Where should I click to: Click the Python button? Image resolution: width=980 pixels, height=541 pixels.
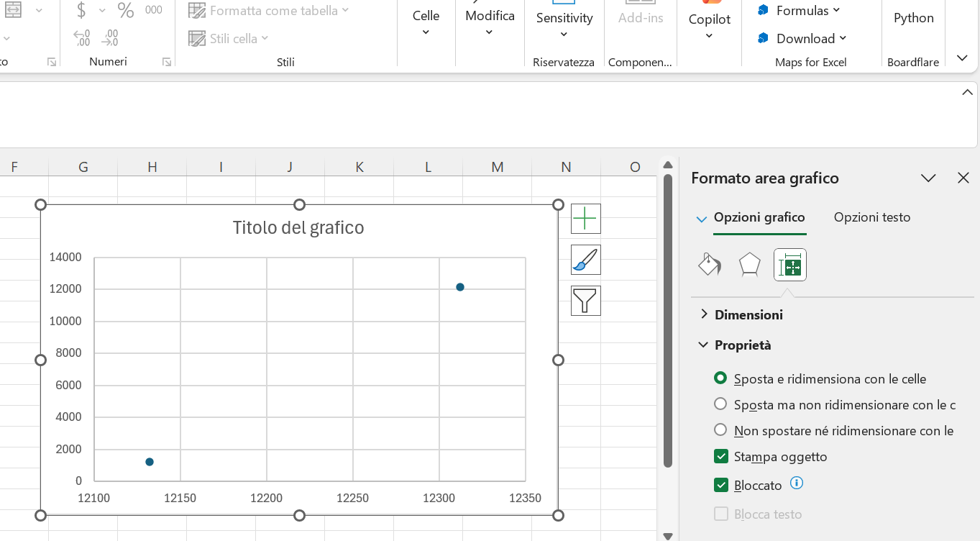click(x=914, y=18)
